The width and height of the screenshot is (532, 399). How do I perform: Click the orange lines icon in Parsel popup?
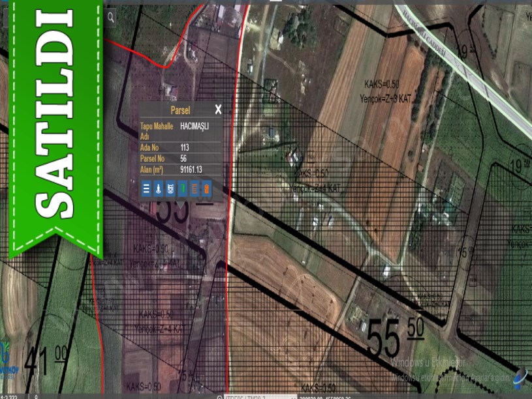coord(194,189)
